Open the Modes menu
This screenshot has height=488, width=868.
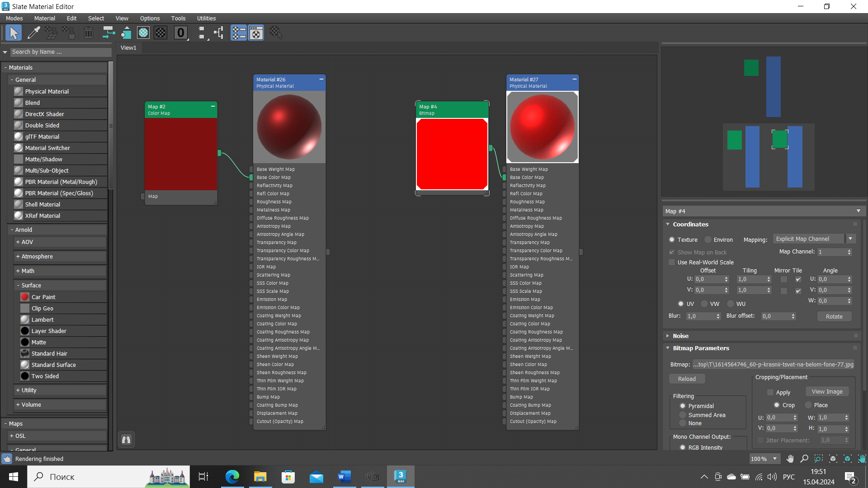(x=14, y=18)
